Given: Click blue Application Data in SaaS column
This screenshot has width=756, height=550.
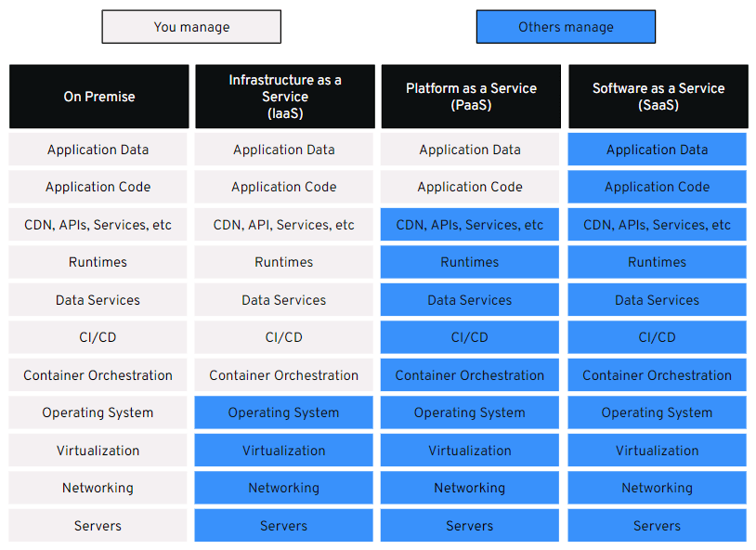Looking at the screenshot, I should (658, 150).
